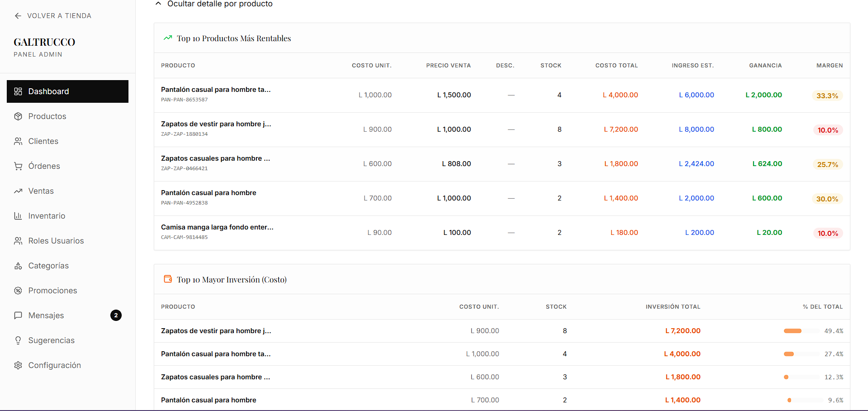Image resolution: width=868 pixels, height=411 pixels.
Task: Collapse the 'Ocultar detalle por producto' section
Action: [214, 4]
